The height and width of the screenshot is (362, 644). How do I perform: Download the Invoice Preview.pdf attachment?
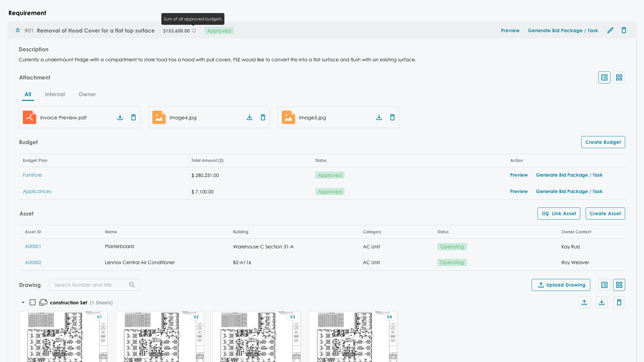[x=120, y=117]
